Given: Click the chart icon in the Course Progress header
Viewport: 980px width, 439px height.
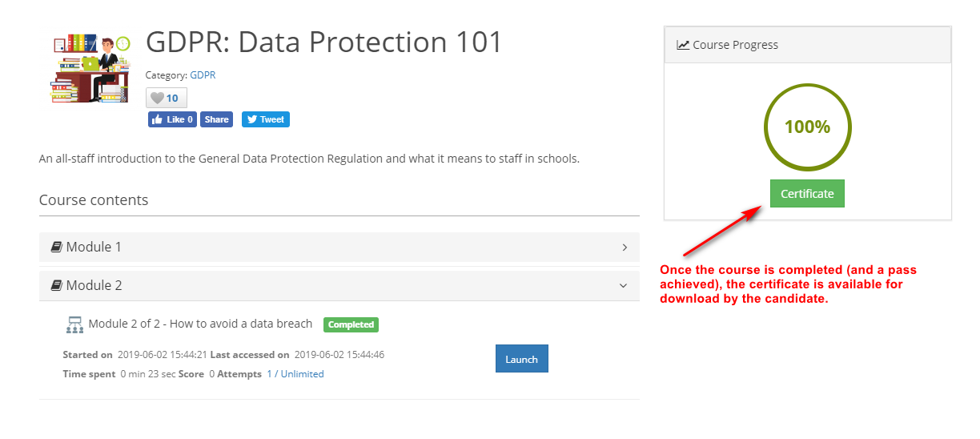Looking at the screenshot, I should [683, 45].
